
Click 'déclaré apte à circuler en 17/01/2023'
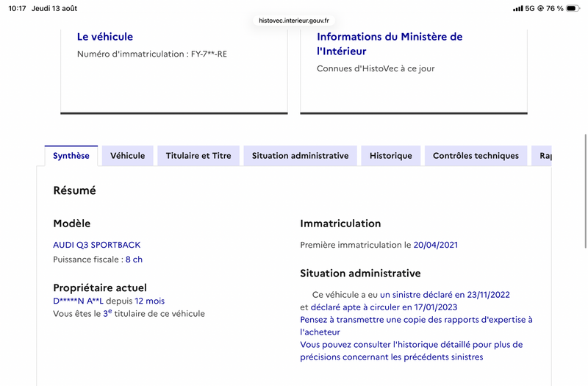tap(384, 307)
